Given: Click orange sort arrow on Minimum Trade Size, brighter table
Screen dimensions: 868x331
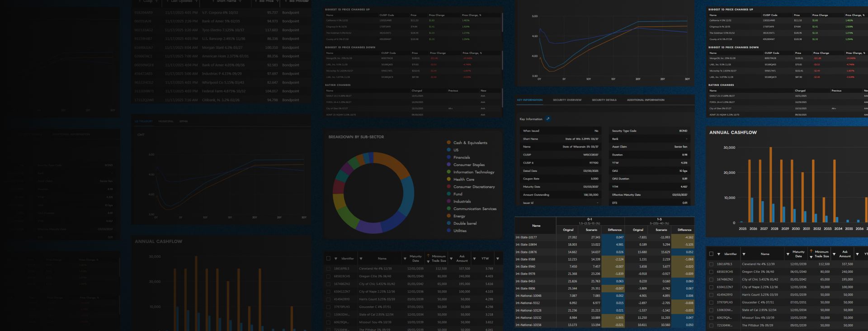Looking at the screenshot, I should coord(811,251).
